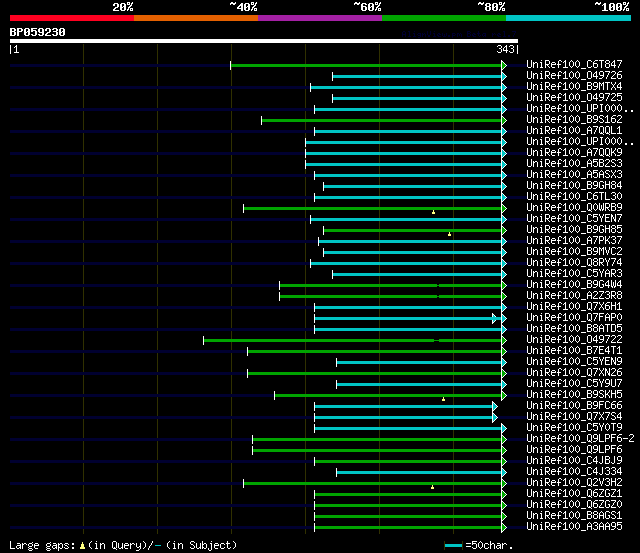Select the UniRef100_A5B2S3 label
Screen dimensions: 640x553
(574, 164)
